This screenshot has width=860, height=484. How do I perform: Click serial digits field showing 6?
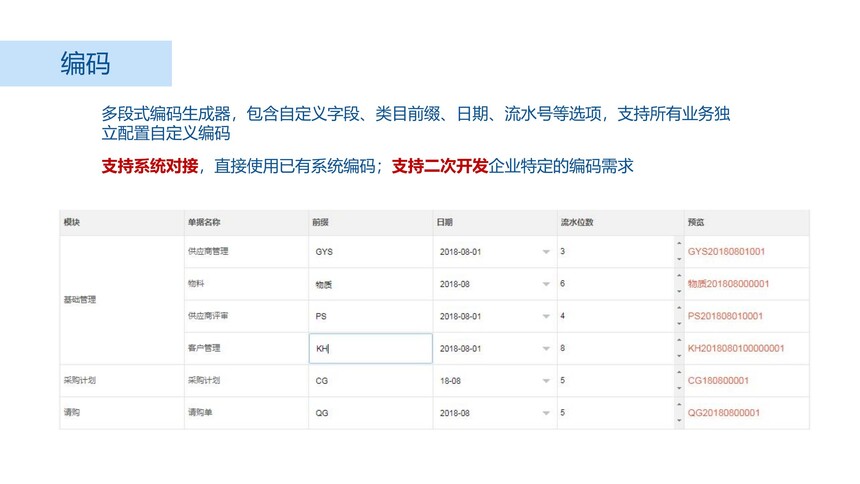pos(616,284)
